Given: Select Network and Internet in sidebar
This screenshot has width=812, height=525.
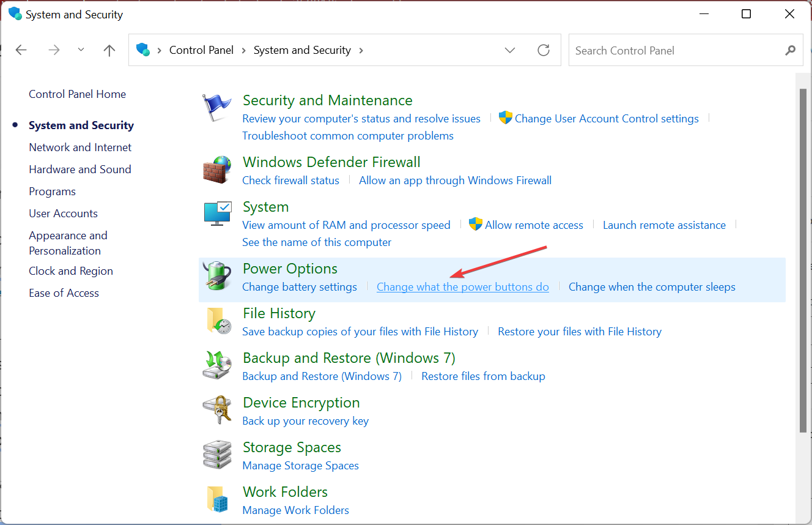Looking at the screenshot, I should tap(80, 147).
